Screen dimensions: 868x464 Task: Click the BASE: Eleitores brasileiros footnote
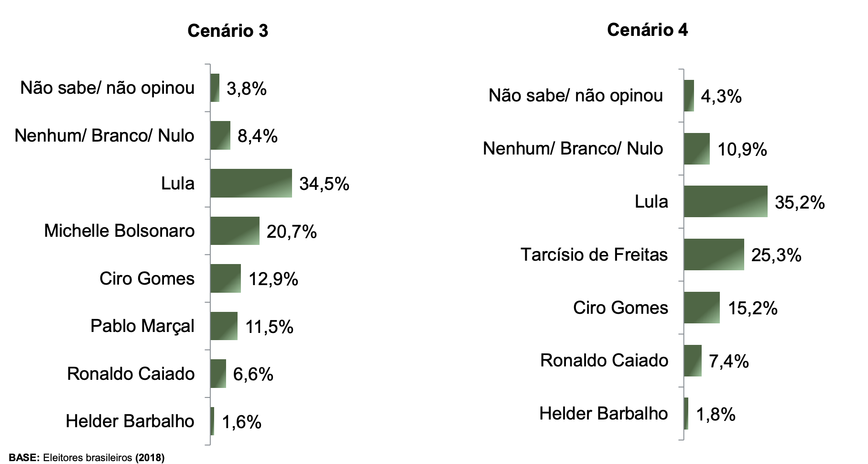(x=87, y=458)
